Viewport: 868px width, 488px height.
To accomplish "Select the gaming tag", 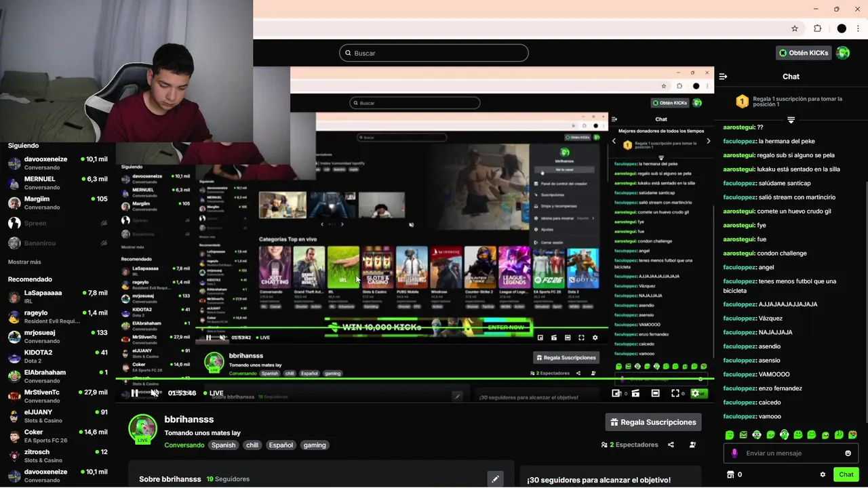I will click(x=315, y=445).
